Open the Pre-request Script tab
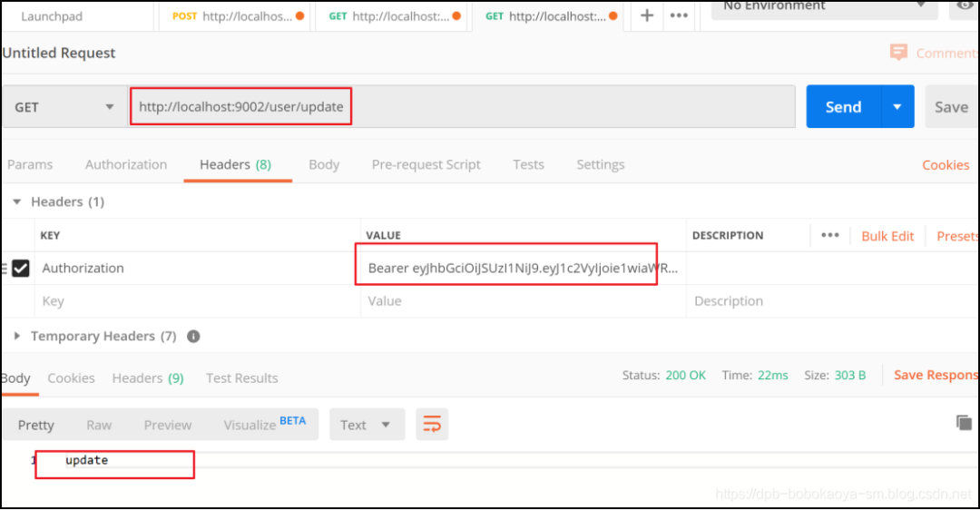980x510 pixels. coord(426,164)
